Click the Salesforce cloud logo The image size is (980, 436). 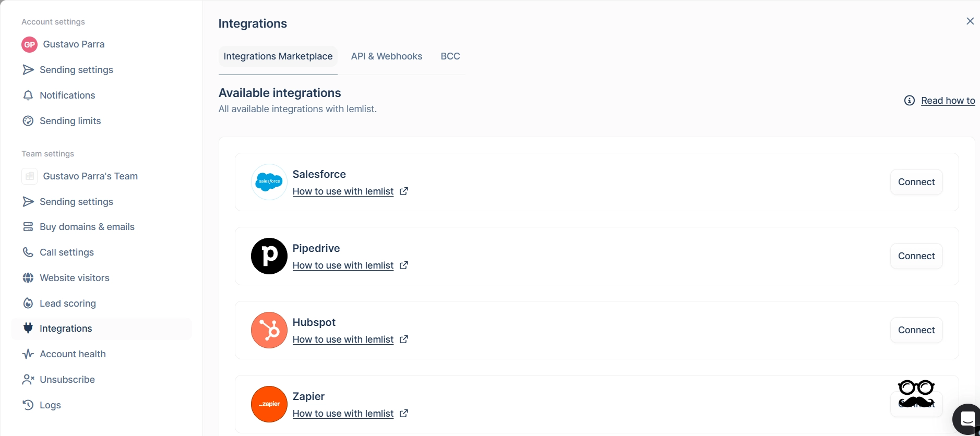[x=269, y=182]
